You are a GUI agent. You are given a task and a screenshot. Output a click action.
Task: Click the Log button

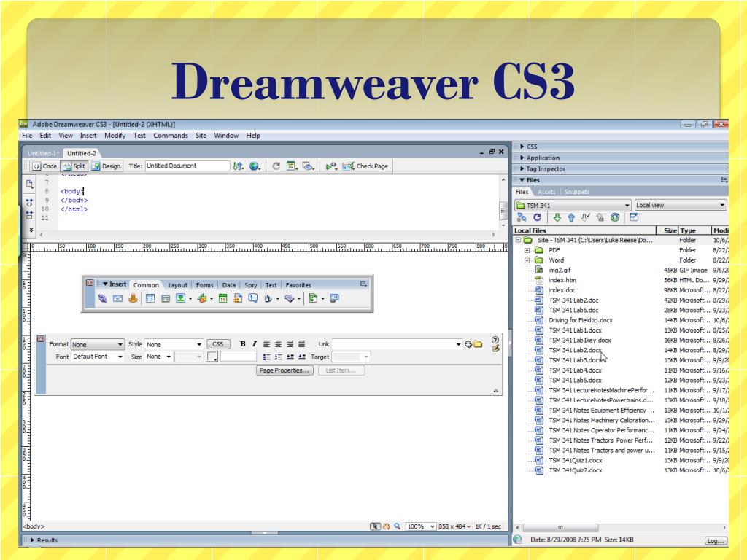715,541
